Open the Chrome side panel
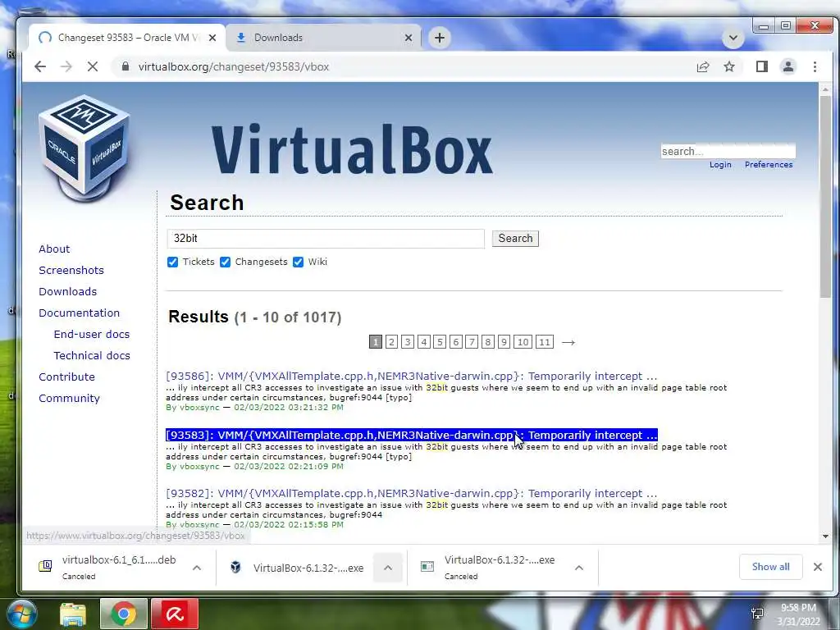Viewport: 840px width, 630px height. (762, 66)
